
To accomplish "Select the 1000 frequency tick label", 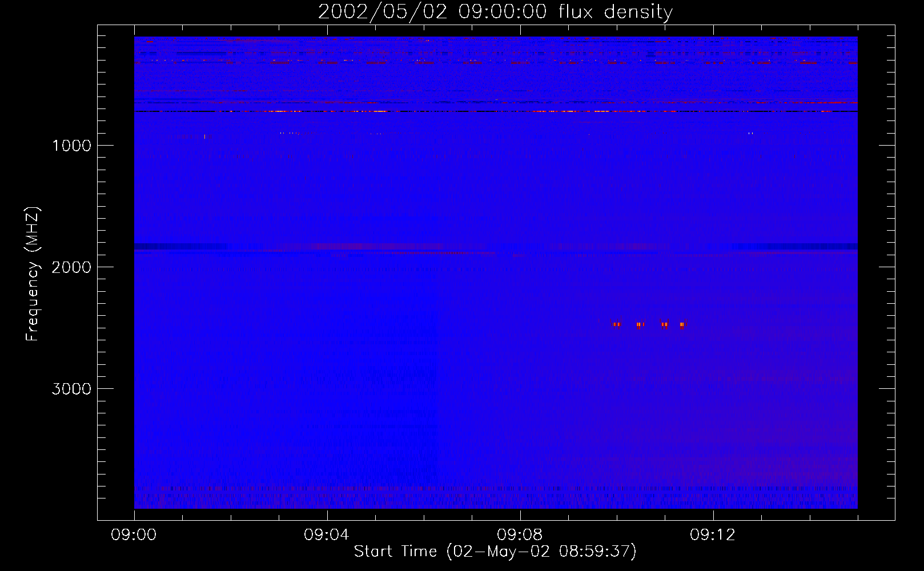I will point(71,146).
